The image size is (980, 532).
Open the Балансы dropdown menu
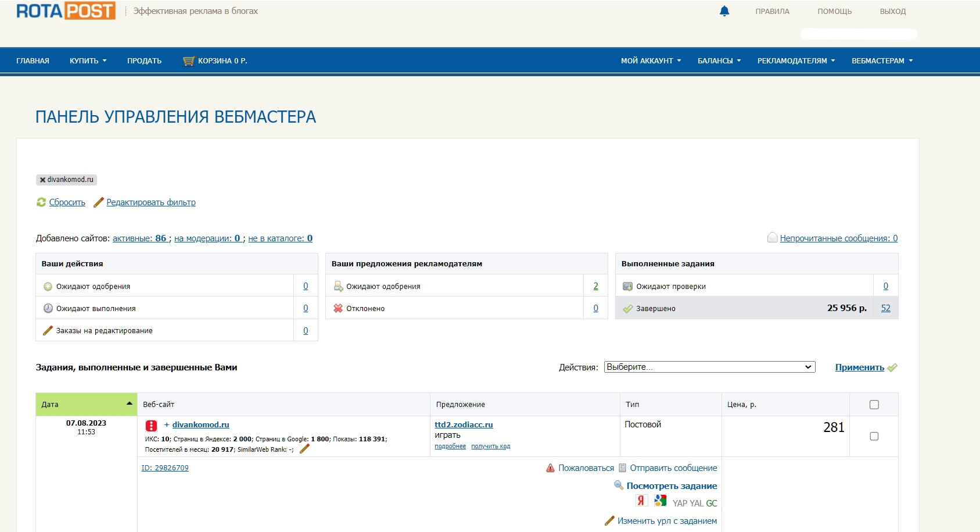tap(719, 61)
